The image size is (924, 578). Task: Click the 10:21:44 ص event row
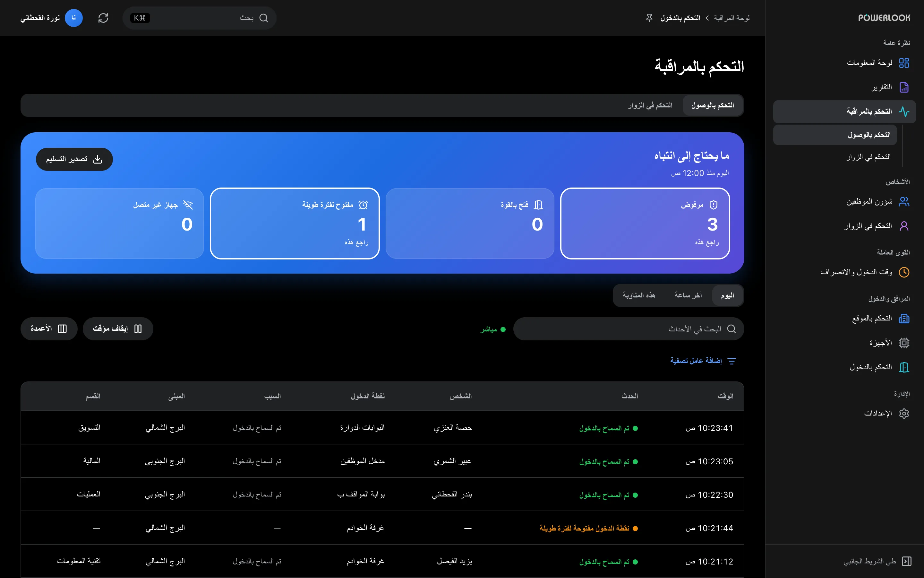(x=382, y=528)
